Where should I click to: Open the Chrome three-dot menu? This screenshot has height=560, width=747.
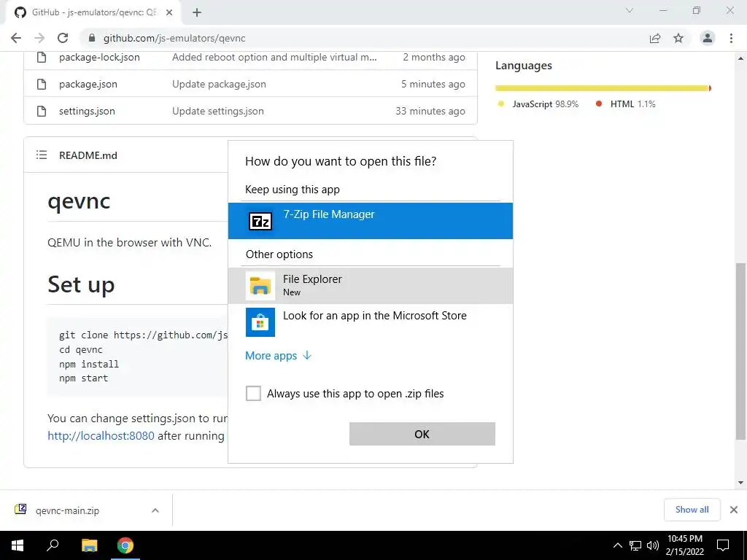pos(731,38)
